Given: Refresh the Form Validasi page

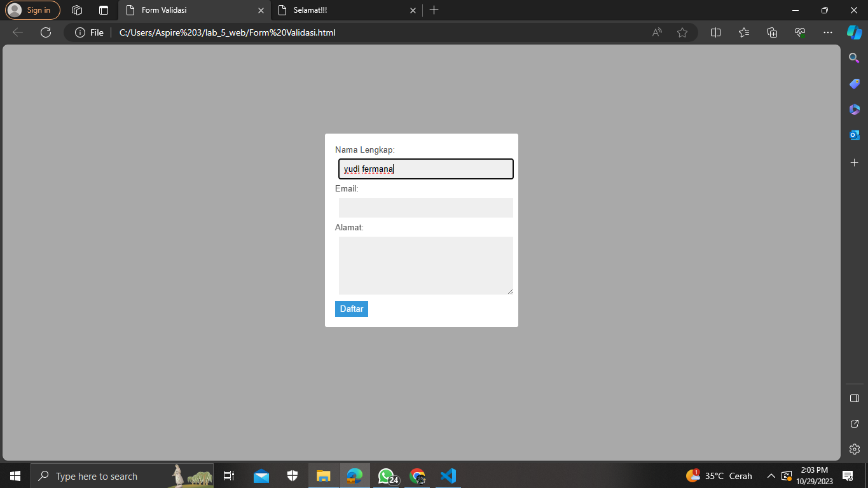Looking at the screenshot, I should [x=45, y=32].
